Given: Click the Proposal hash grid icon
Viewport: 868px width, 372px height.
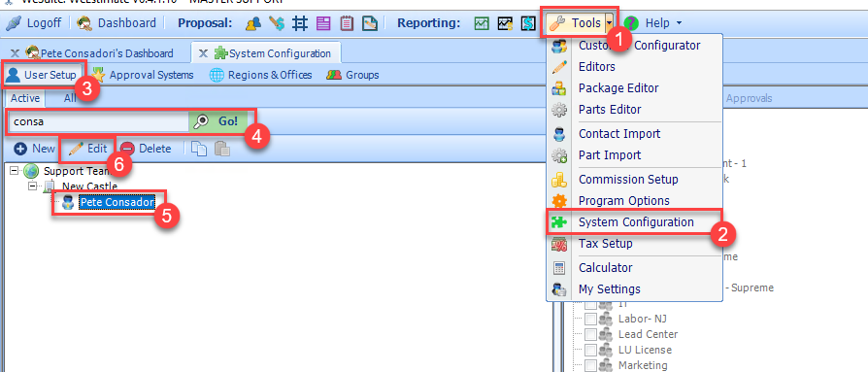Looking at the screenshot, I should pyautogui.click(x=300, y=23).
